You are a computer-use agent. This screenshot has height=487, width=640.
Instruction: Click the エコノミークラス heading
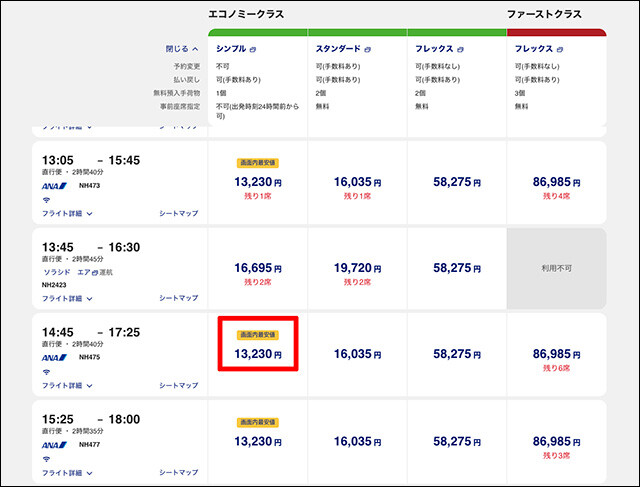coord(246,14)
